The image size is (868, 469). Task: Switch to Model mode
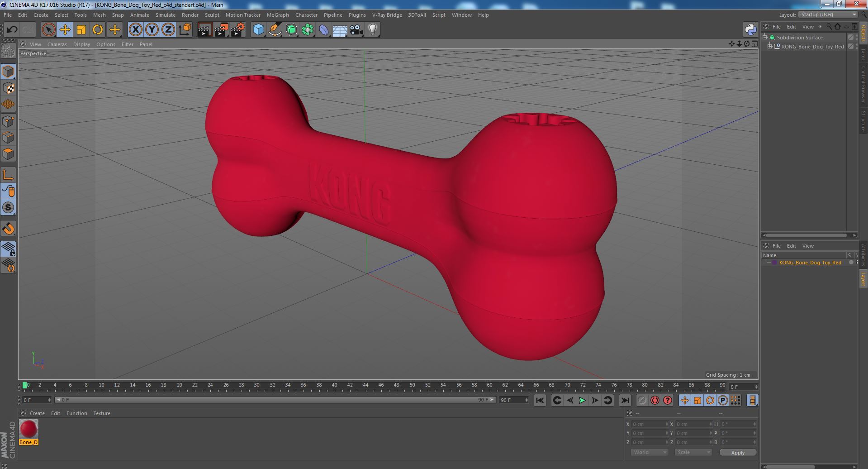(8, 72)
